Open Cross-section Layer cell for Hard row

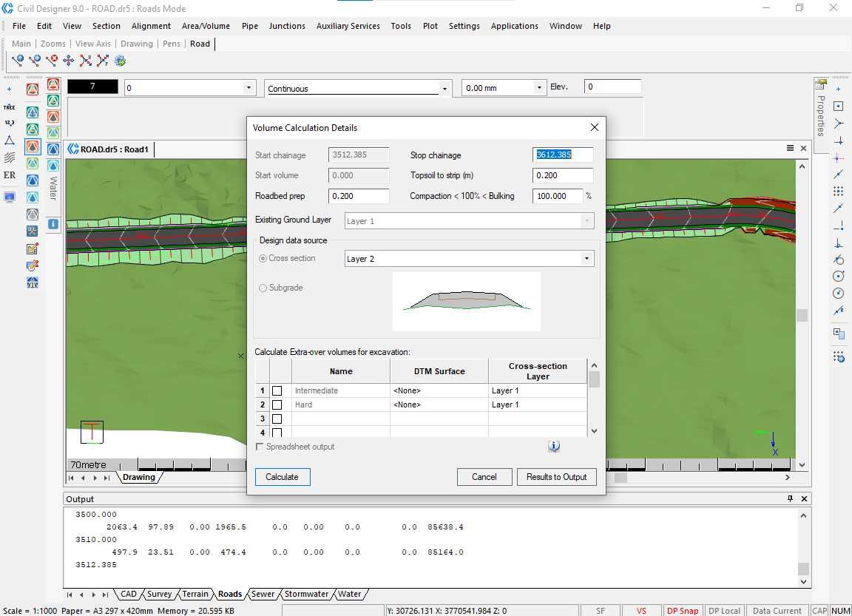[x=538, y=405]
